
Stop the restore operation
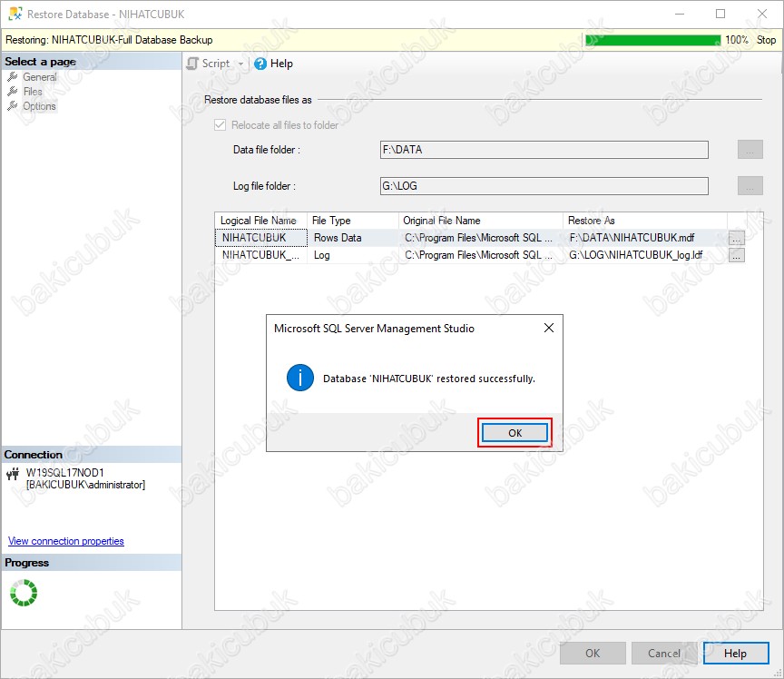click(766, 40)
